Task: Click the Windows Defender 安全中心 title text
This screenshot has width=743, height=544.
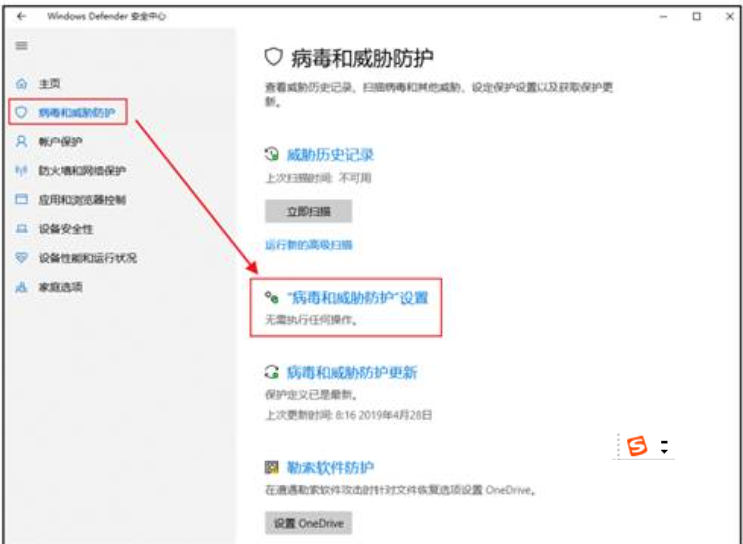Action: click(107, 17)
